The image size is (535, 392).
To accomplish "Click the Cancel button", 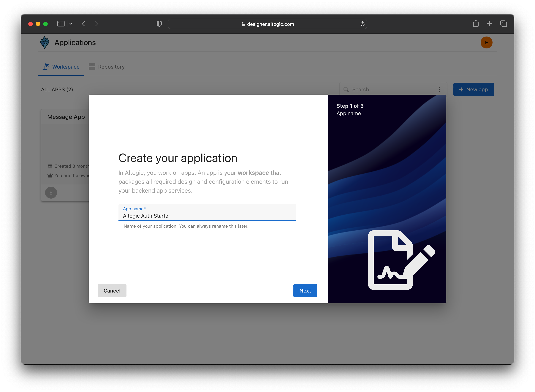I will [112, 290].
